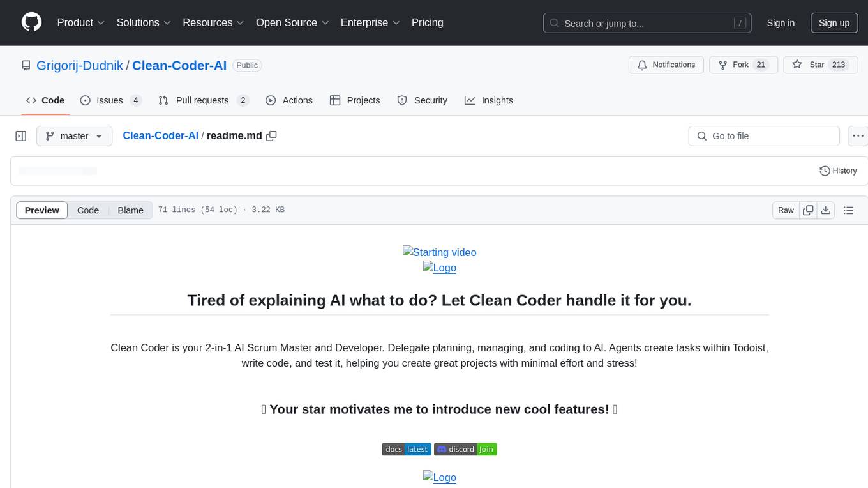Open Grigorij-Dudnik owner profile link
Viewport: 868px width, 488px height.
tap(80, 65)
